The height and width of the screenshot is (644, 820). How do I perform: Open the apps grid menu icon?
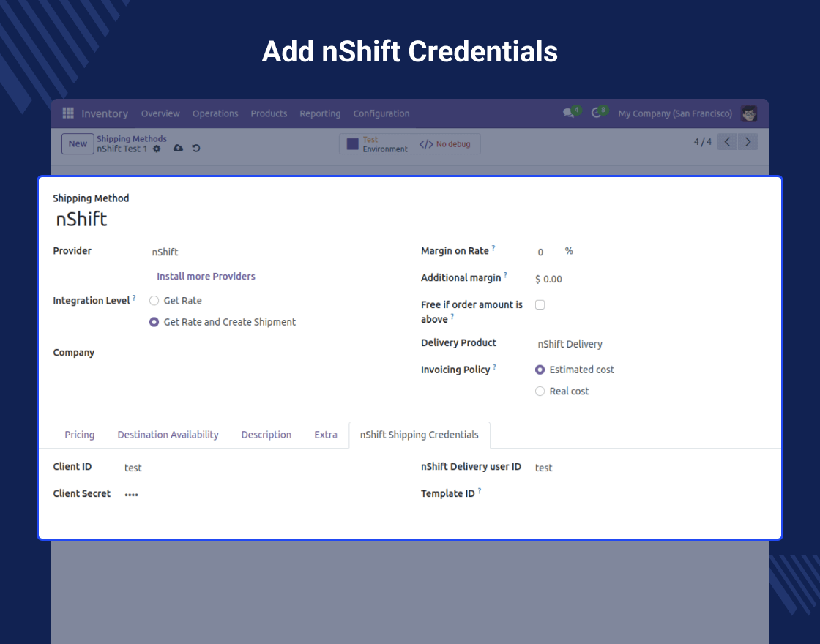pos(68,113)
